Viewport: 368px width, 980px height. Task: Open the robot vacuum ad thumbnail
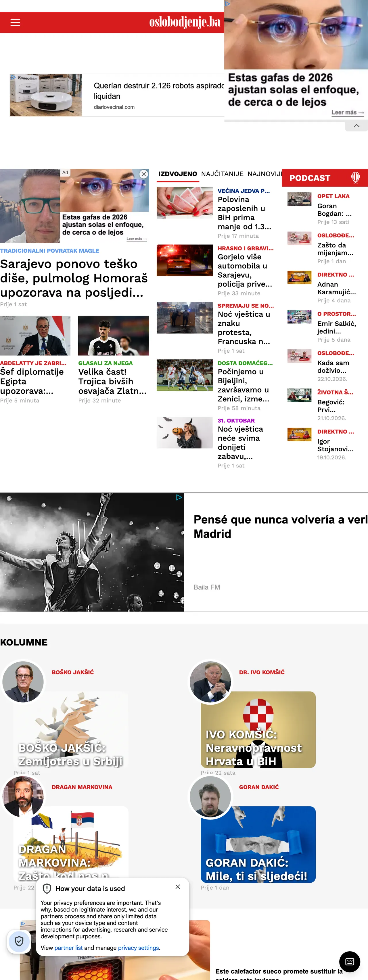click(46, 95)
